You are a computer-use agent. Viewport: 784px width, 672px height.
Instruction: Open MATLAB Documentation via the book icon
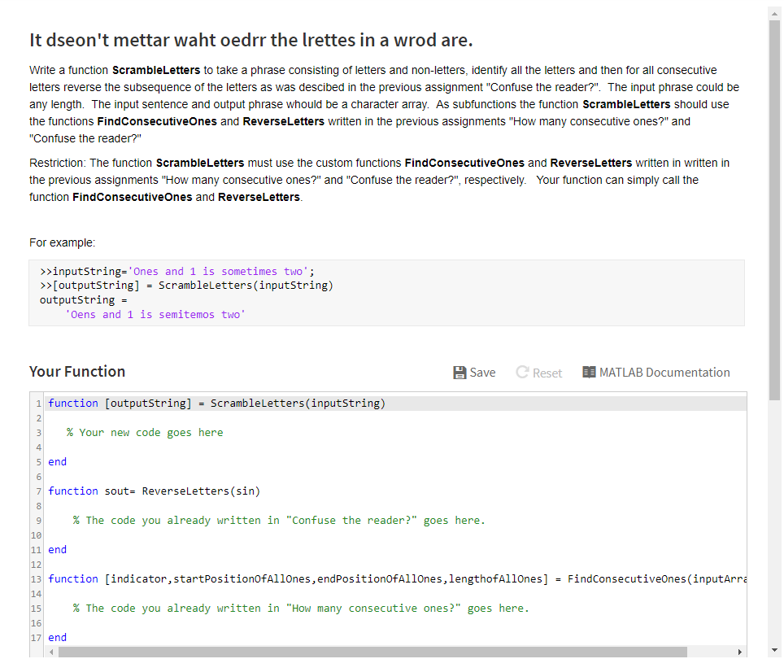(x=591, y=372)
